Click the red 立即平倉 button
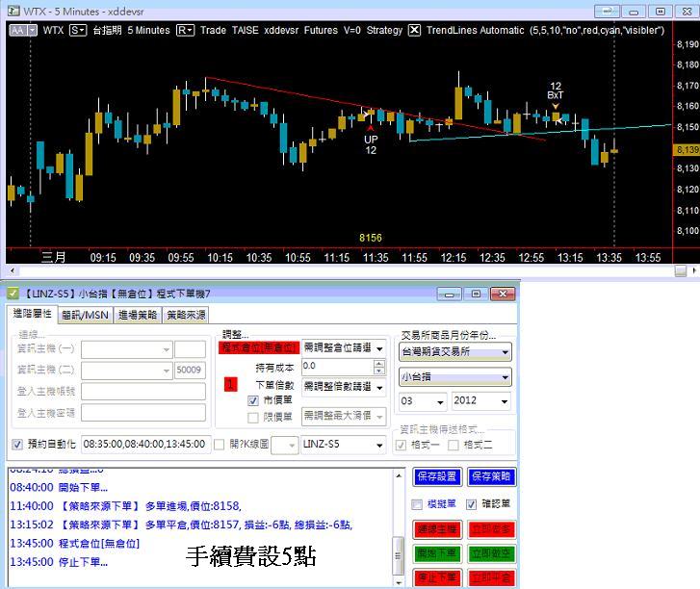 click(491, 577)
